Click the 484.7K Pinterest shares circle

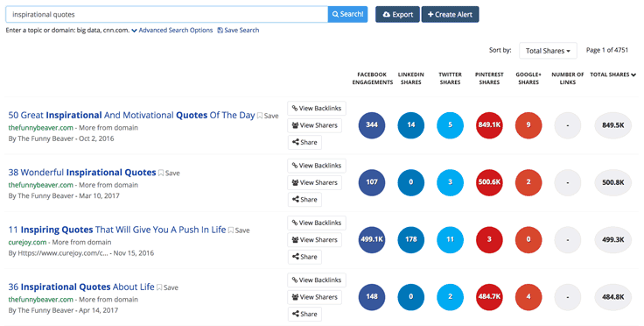(489, 296)
